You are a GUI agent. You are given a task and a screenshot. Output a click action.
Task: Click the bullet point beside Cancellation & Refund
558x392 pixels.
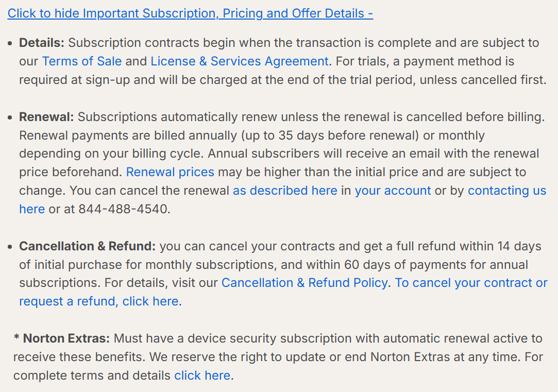coord(10,247)
